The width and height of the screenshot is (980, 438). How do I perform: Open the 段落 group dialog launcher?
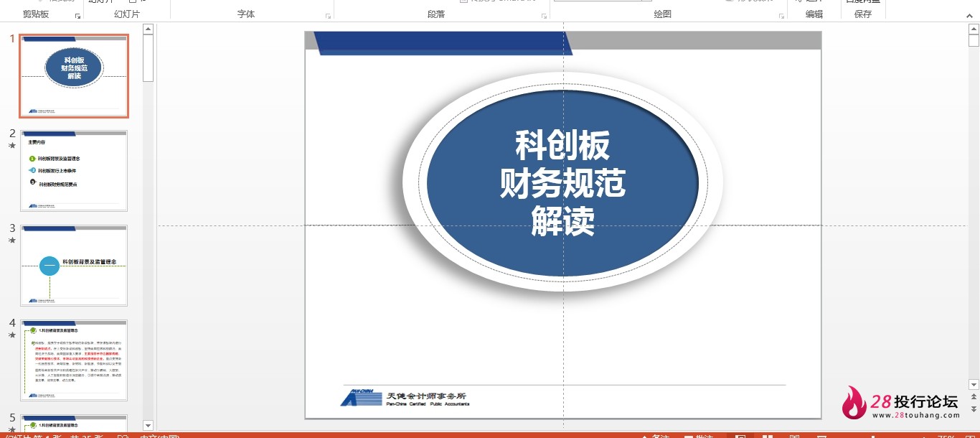tap(545, 16)
